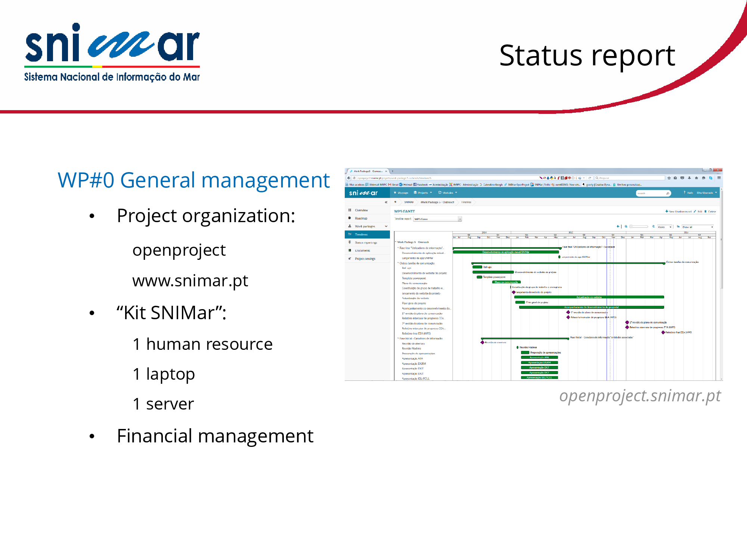Select Status reportings in the sidebar
Screen dimensions: 747x560
click(x=366, y=243)
